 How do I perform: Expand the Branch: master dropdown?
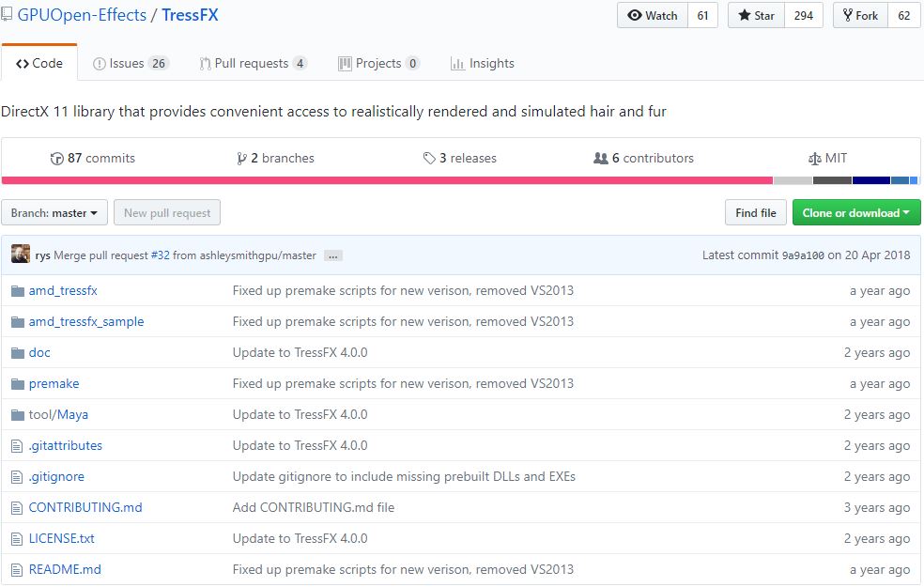click(54, 213)
